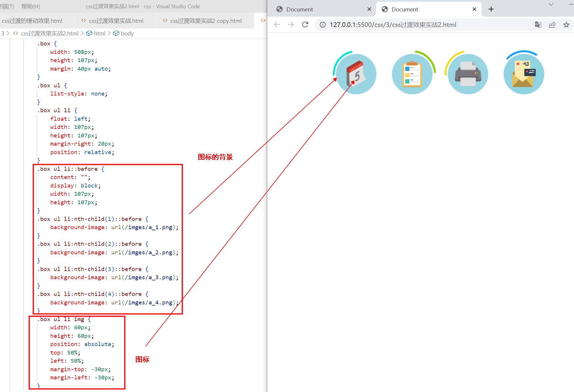The height and width of the screenshot is (392, 574).
Task: Switch to the first Document browser tab
Action: (323, 9)
